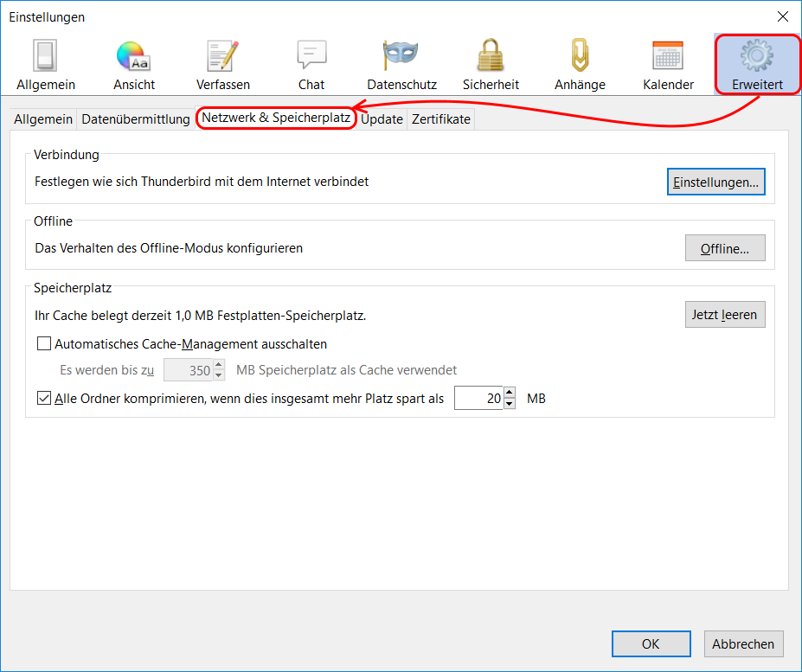Increase the cache size spinner value
The image size is (802, 672).
pos(218,365)
